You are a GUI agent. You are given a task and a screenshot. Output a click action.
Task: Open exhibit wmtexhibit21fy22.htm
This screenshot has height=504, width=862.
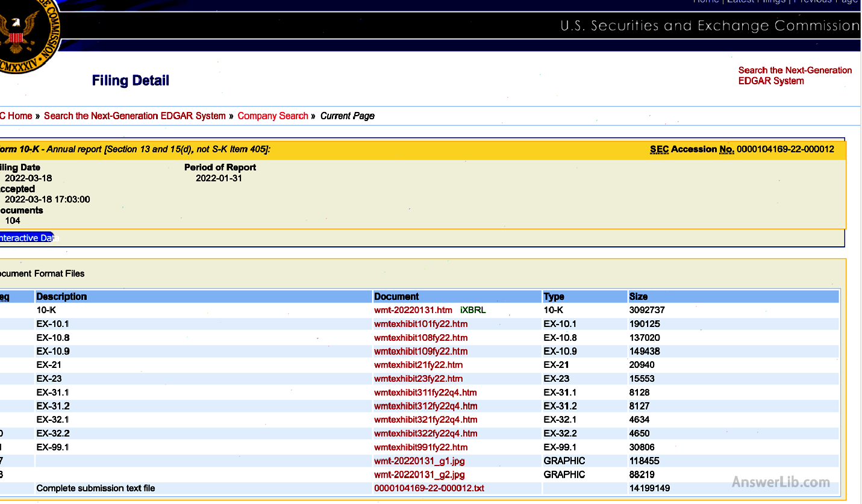pyautogui.click(x=419, y=365)
